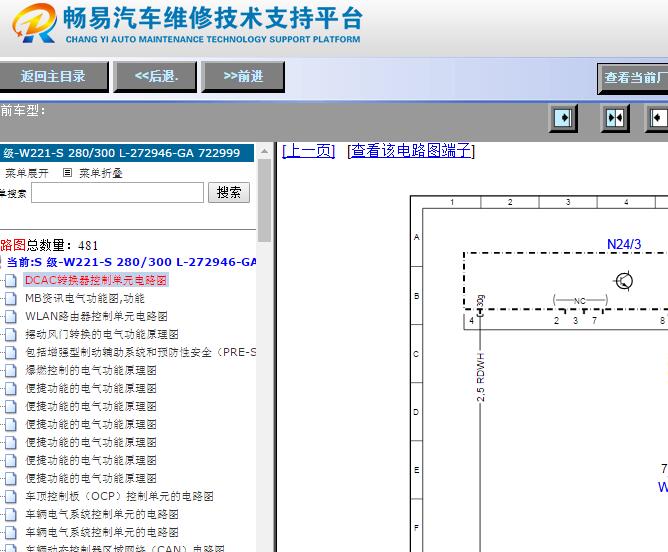
Task: Open the 查看该电路图端子 link
Action: (x=411, y=151)
